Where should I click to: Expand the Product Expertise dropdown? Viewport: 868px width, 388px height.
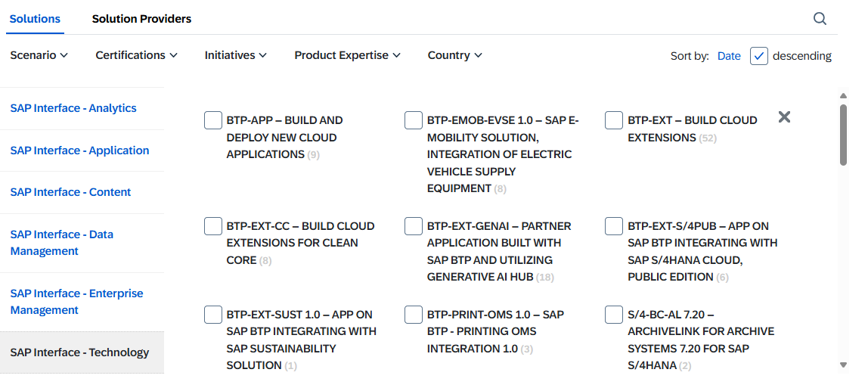click(347, 55)
